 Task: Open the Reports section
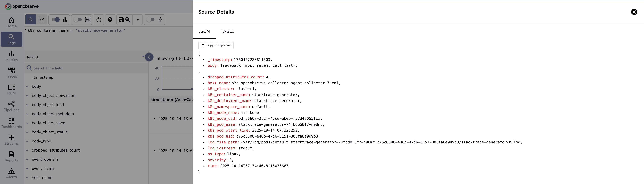(x=11, y=156)
